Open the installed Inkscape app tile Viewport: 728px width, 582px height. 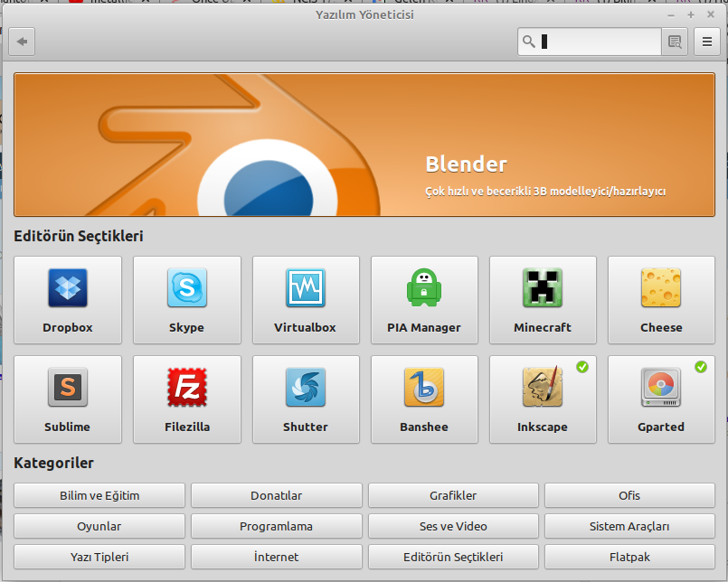(x=543, y=399)
